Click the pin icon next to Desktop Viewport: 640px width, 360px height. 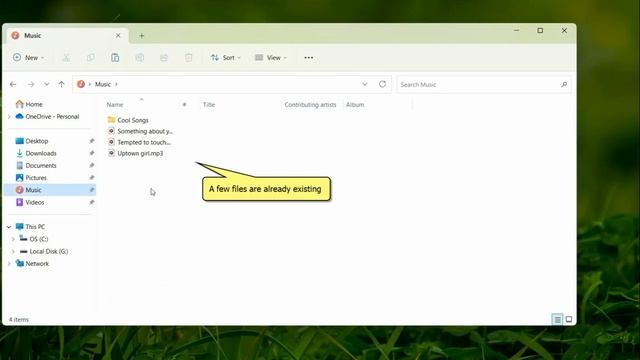[x=92, y=141]
